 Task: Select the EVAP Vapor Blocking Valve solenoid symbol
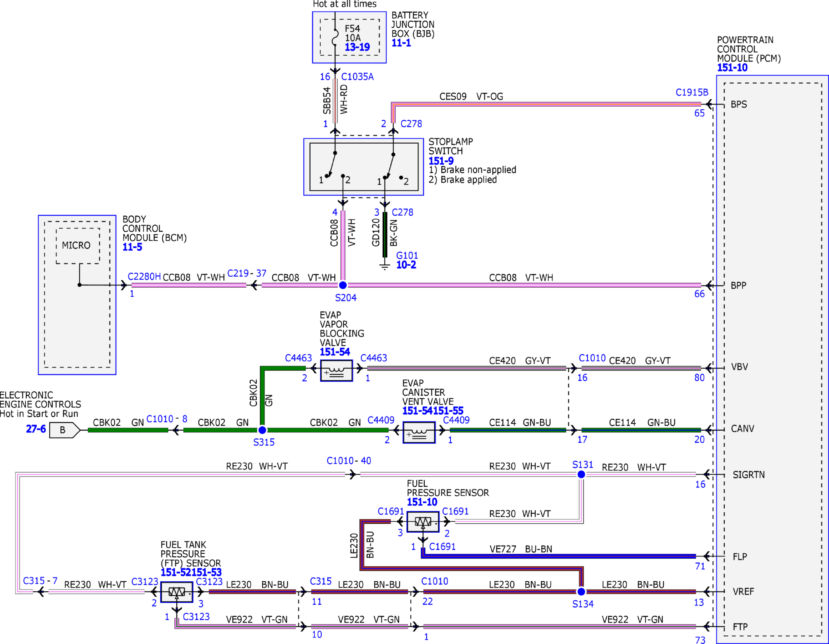[336, 371]
